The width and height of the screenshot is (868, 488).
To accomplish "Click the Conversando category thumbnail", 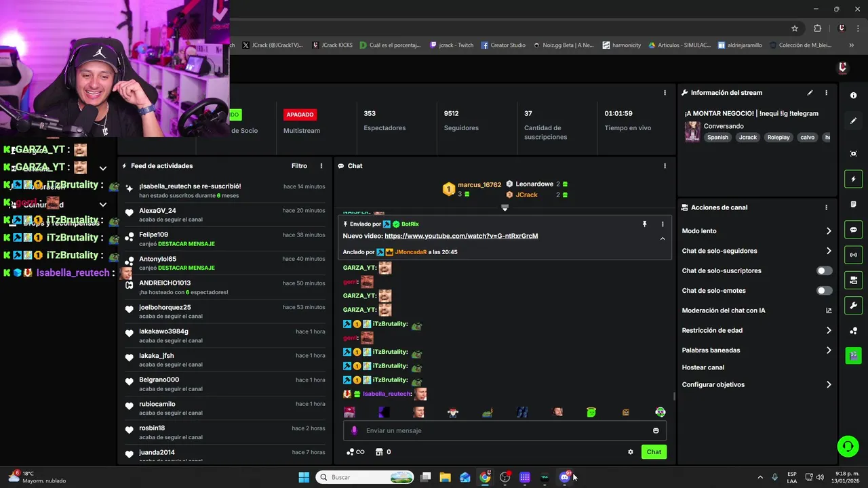I will point(692,131).
